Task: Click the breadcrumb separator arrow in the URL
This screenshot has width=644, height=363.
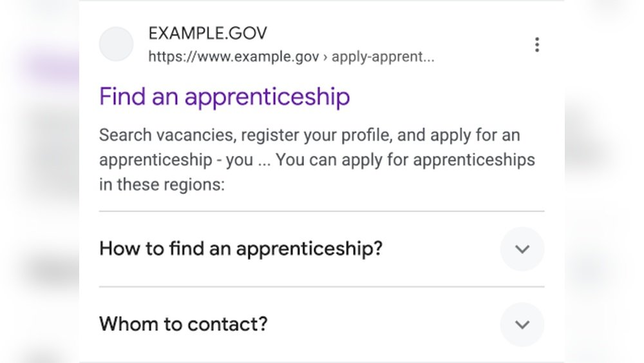Action: point(325,57)
